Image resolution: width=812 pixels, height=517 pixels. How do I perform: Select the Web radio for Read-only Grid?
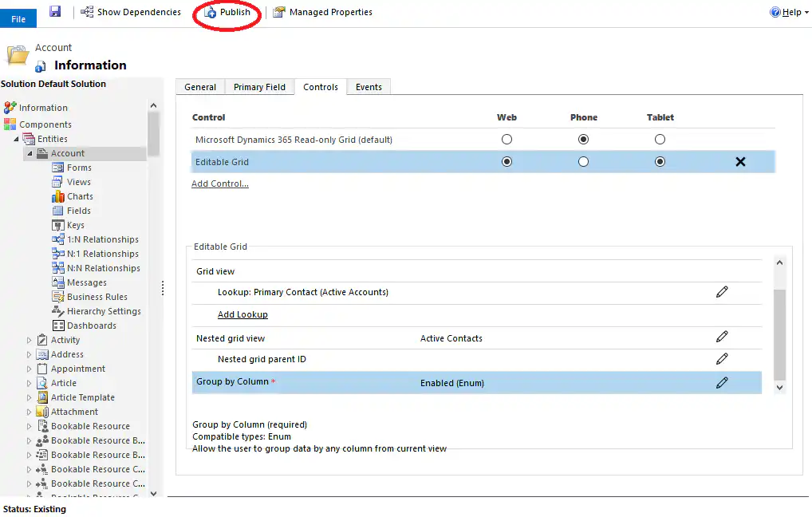coord(507,138)
